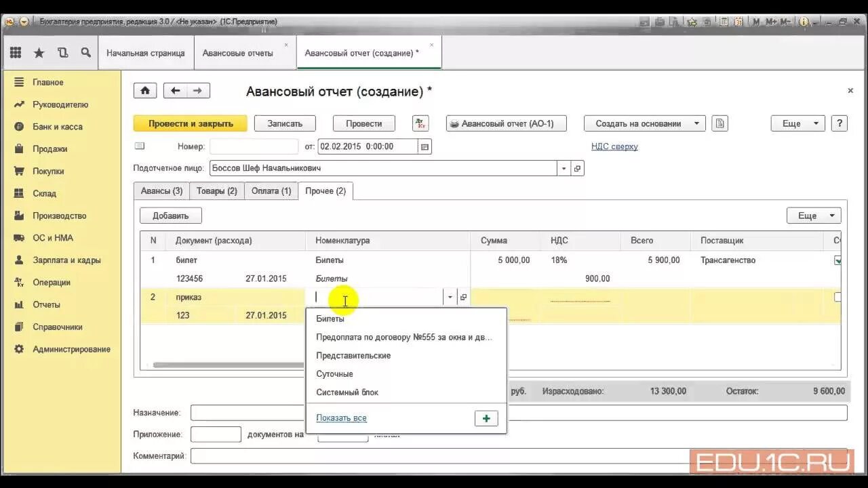Select Представительские from the dropdown list
Image resolution: width=868 pixels, height=488 pixels.
pyautogui.click(x=407, y=355)
